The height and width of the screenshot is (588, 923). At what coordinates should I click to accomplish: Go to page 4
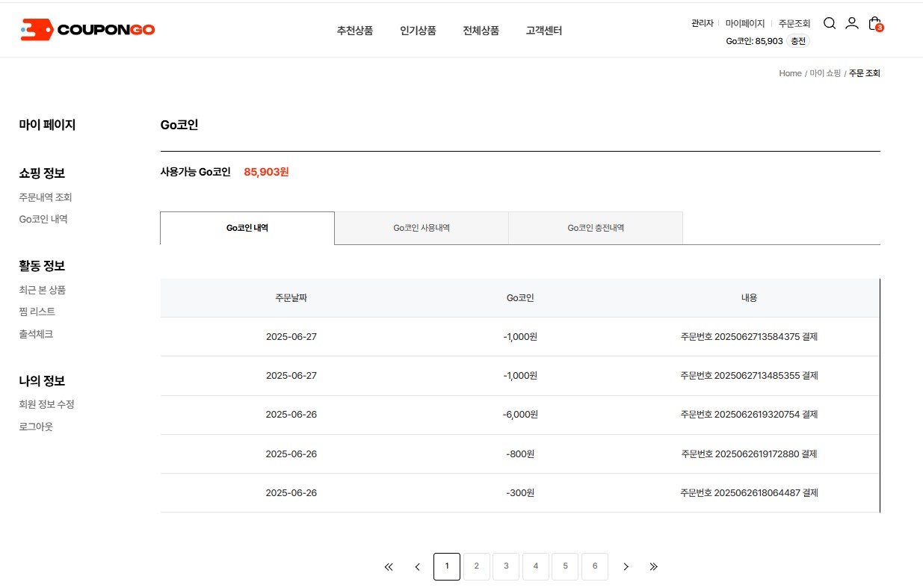[x=536, y=566]
